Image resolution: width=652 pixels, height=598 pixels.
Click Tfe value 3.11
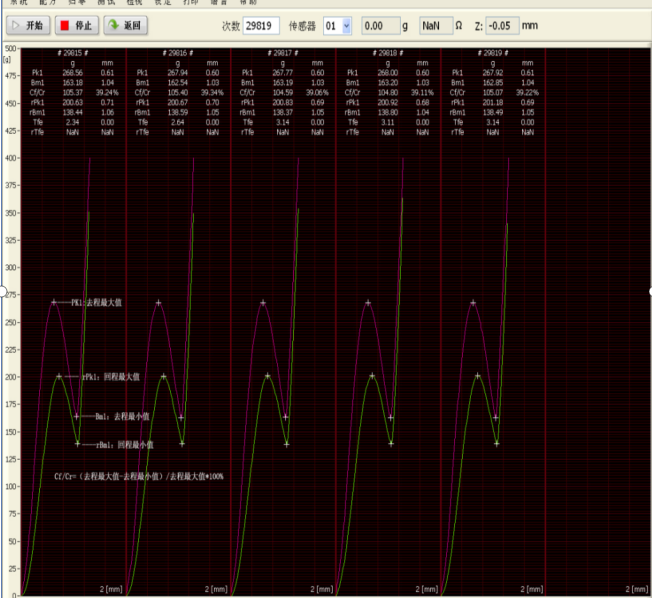388,123
